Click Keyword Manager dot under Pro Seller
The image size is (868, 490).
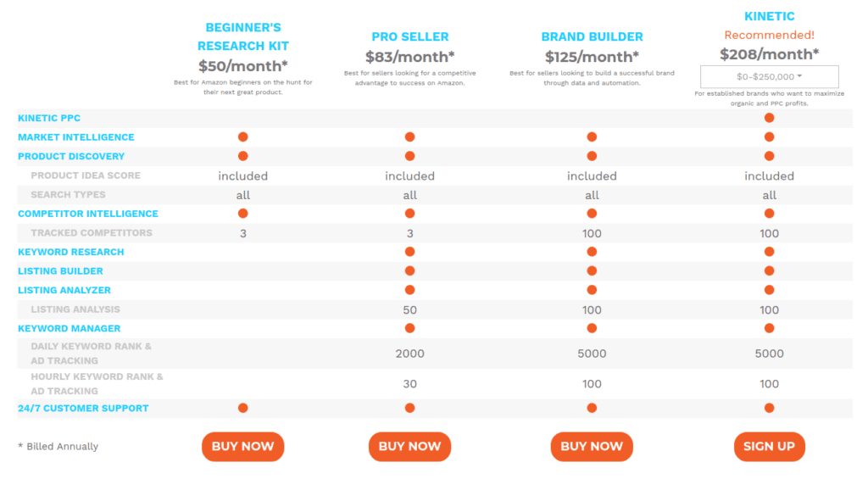(409, 328)
